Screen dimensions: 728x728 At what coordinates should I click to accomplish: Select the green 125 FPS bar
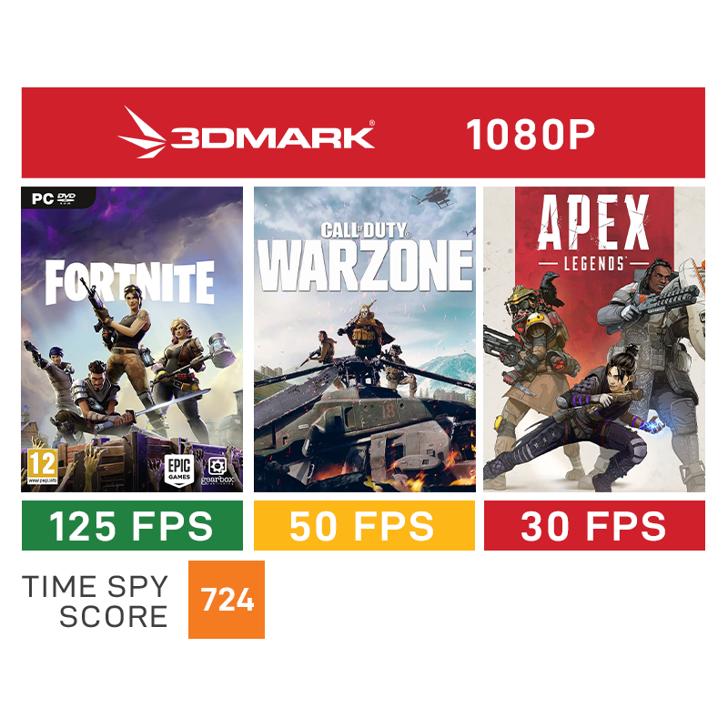click(x=132, y=526)
